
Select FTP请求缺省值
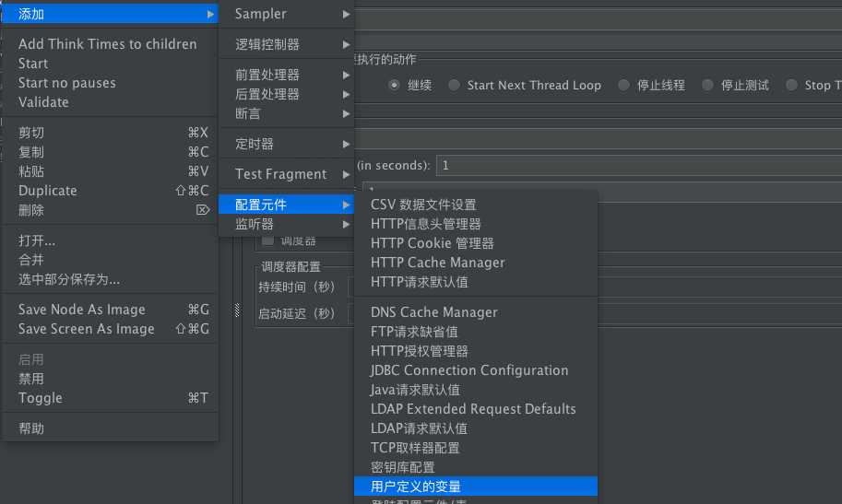[x=476, y=332]
